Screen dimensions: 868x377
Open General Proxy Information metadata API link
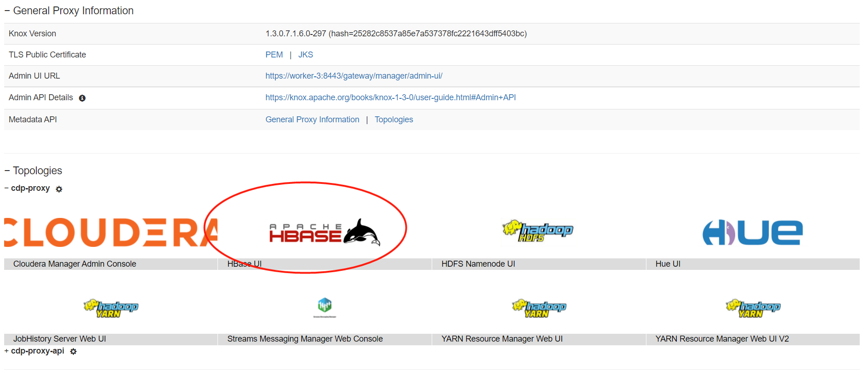[312, 120]
